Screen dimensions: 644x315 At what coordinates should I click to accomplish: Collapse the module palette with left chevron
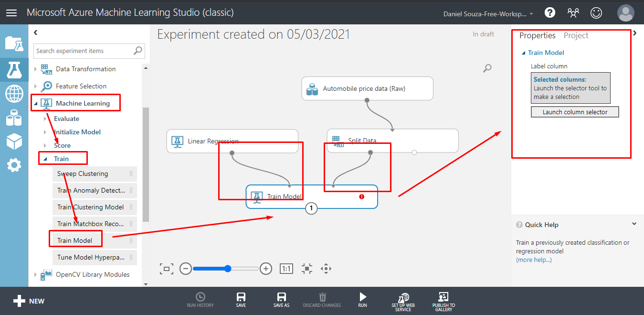tap(36, 33)
